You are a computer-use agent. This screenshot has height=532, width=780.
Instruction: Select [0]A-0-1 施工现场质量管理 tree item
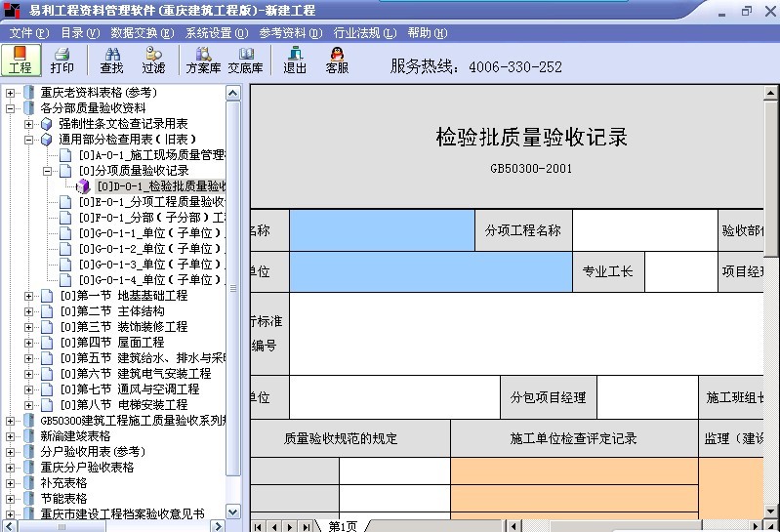[x=151, y=155]
